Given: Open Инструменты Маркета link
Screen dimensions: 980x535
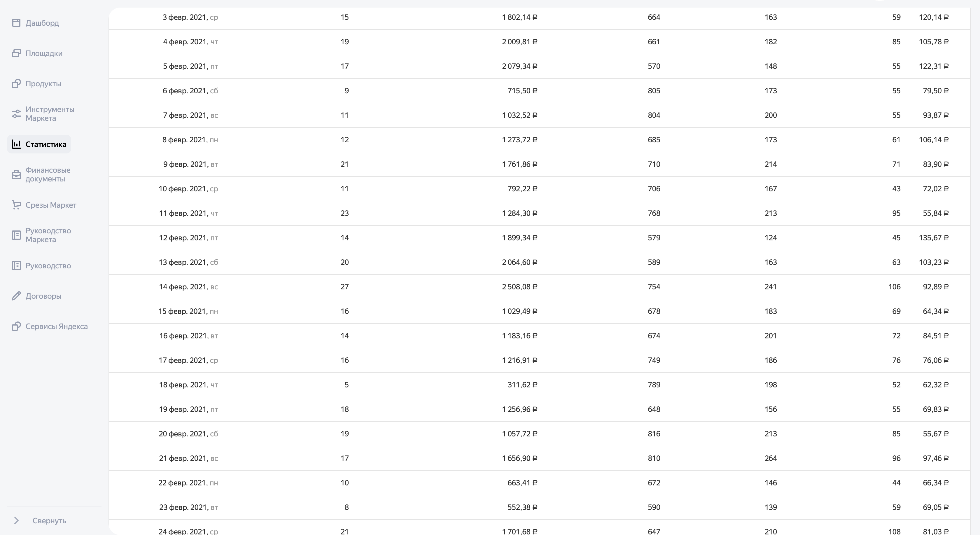Looking at the screenshot, I should coord(50,114).
